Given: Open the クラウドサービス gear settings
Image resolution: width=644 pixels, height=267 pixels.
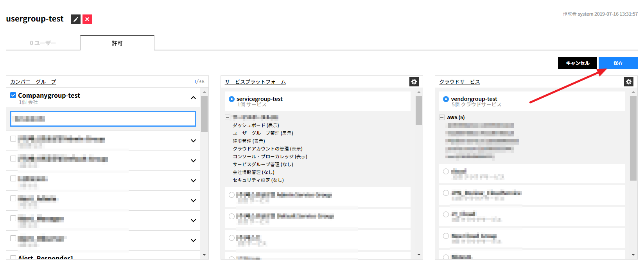Looking at the screenshot, I should pos(628,82).
